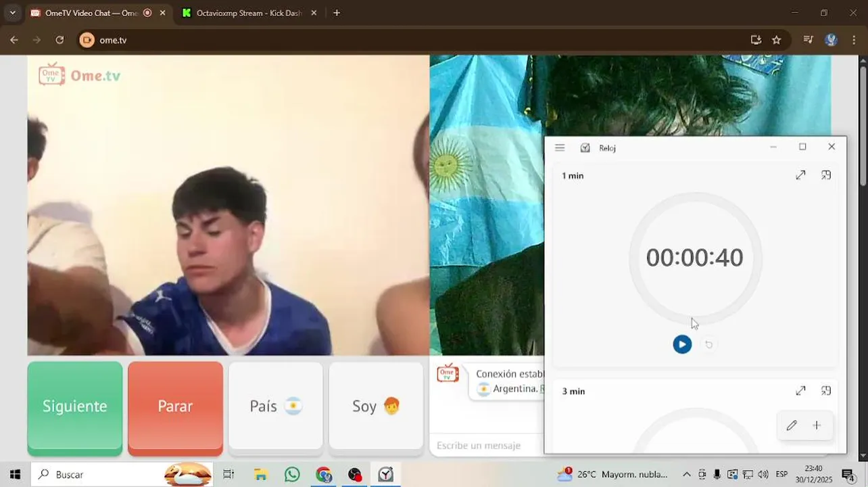Open the Chrome profile avatar
868x487 pixels.
pyautogui.click(x=831, y=40)
